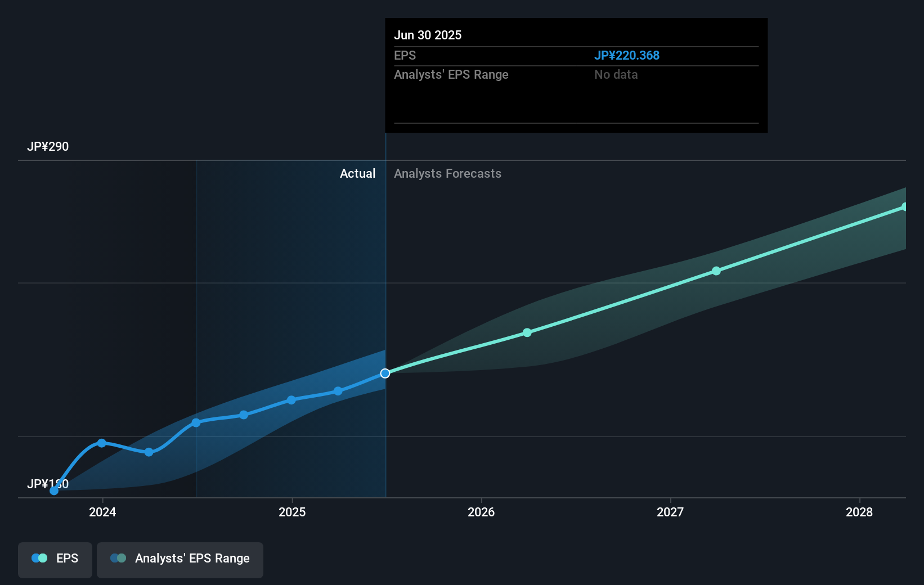Select the highlighted Jun 2025 data point
Image resolution: width=924 pixels, height=585 pixels.
click(385, 373)
